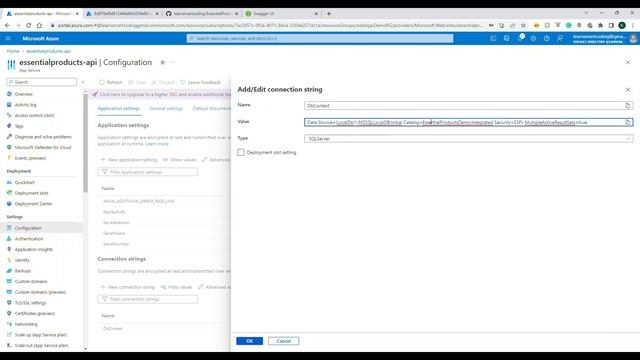Screen dimensions: 640x360
Task: Click essentialproducts-api breadcrumb link
Action: point(49,51)
